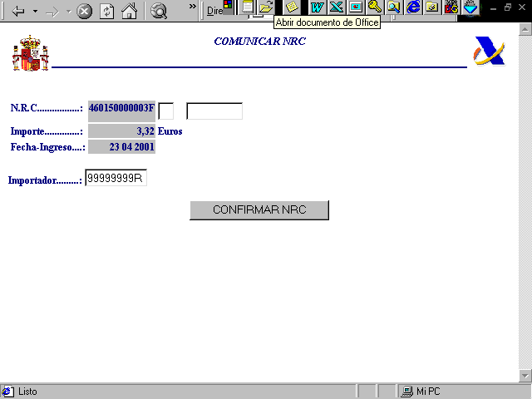Click the Mi PC status bar zone
Screen dimensions: 532x399
pos(428,392)
